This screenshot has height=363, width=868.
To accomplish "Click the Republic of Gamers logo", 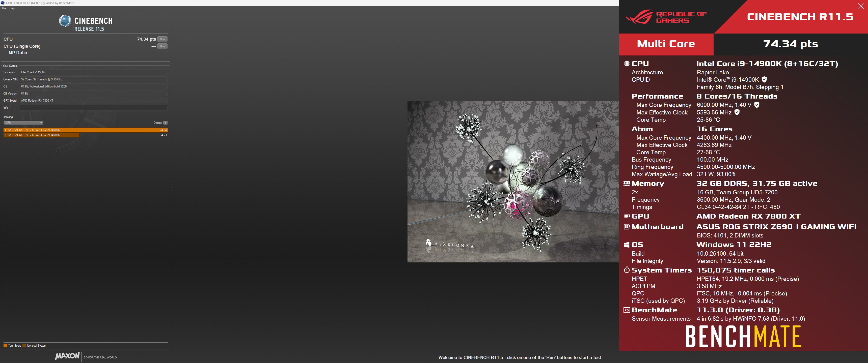I will click(x=666, y=17).
